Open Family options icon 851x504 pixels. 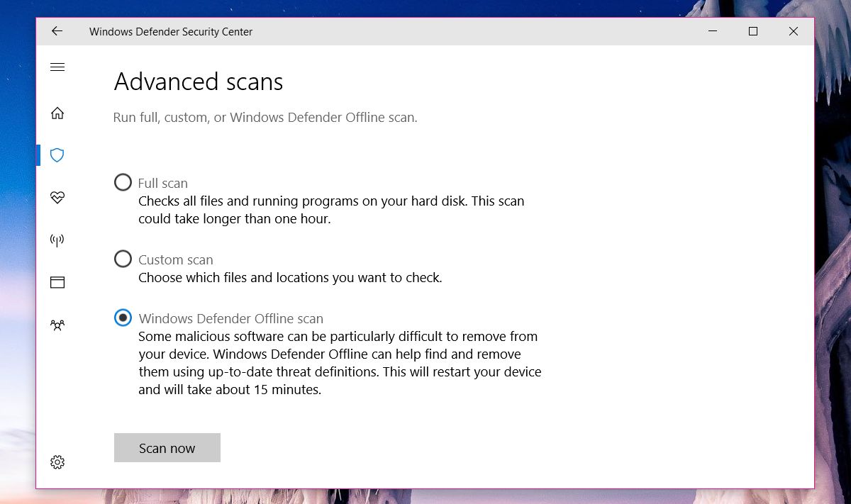tap(57, 325)
